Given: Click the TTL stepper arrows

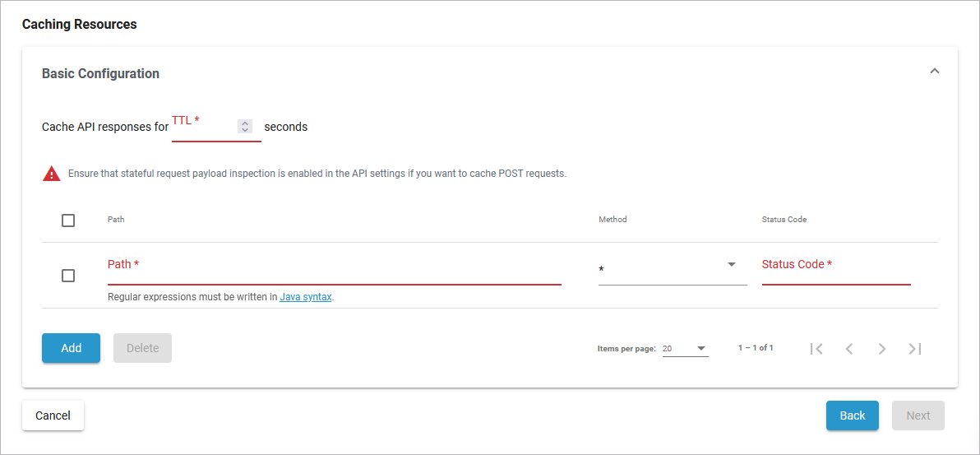Looking at the screenshot, I should pyautogui.click(x=245, y=127).
